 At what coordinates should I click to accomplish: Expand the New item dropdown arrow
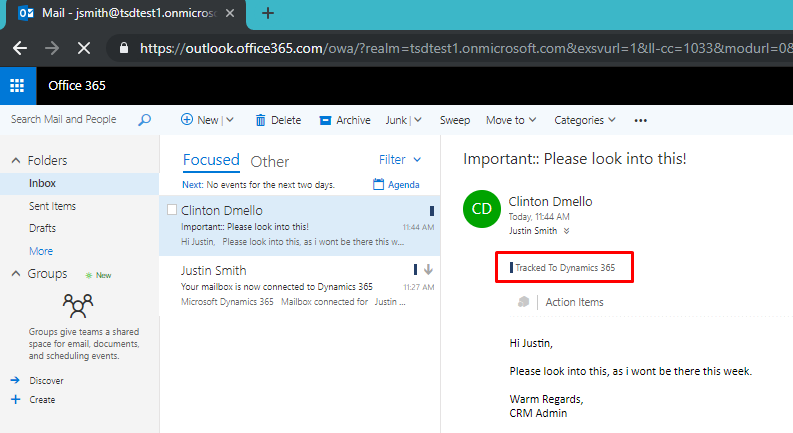point(230,120)
